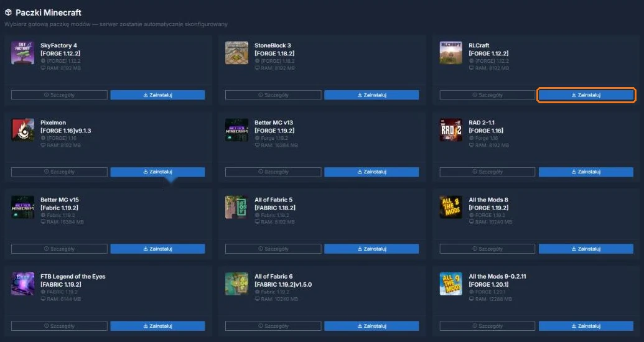
Task: Open Szczegóły for Better MC v13
Action: click(273, 172)
